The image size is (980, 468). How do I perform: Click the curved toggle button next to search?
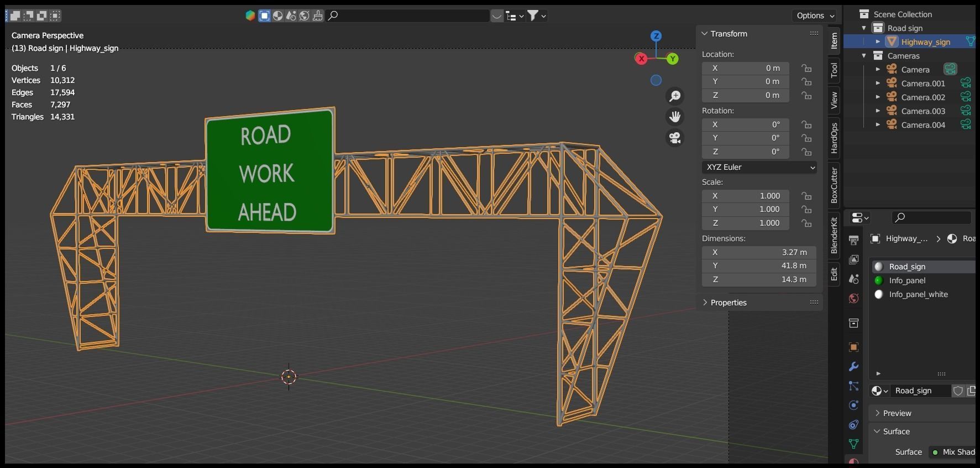coord(497,15)
